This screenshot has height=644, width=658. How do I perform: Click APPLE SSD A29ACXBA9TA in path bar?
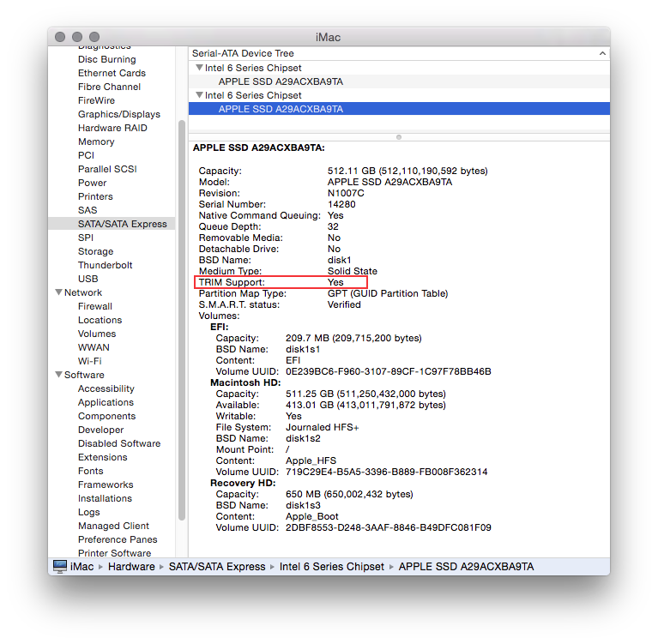click(466, 567)
